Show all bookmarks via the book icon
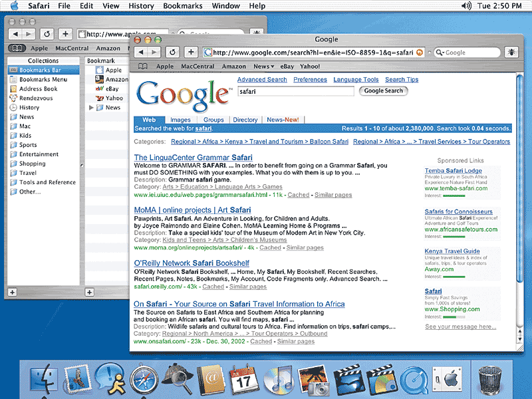This screenshot has height=399, width=532. point(142,66)
